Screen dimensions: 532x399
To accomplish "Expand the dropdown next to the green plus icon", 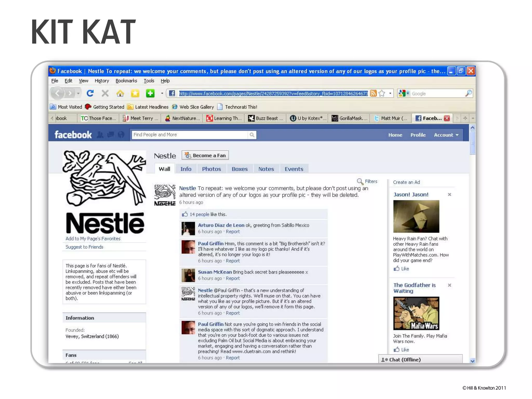I will tap(162, 93).
